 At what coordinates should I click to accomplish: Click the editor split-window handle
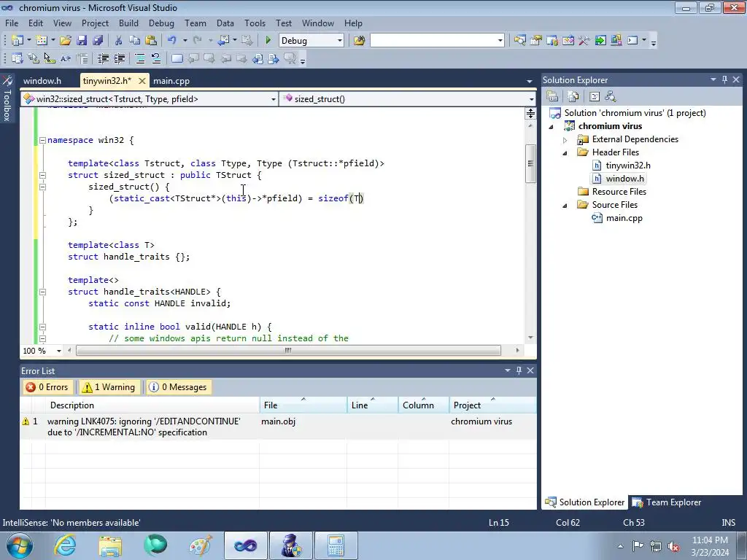pos(531,113)
